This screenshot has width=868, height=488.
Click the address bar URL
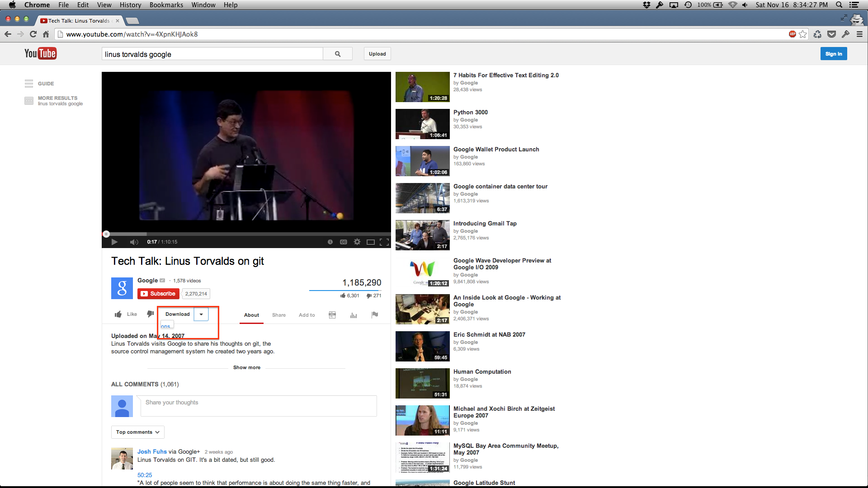point(132,34)
